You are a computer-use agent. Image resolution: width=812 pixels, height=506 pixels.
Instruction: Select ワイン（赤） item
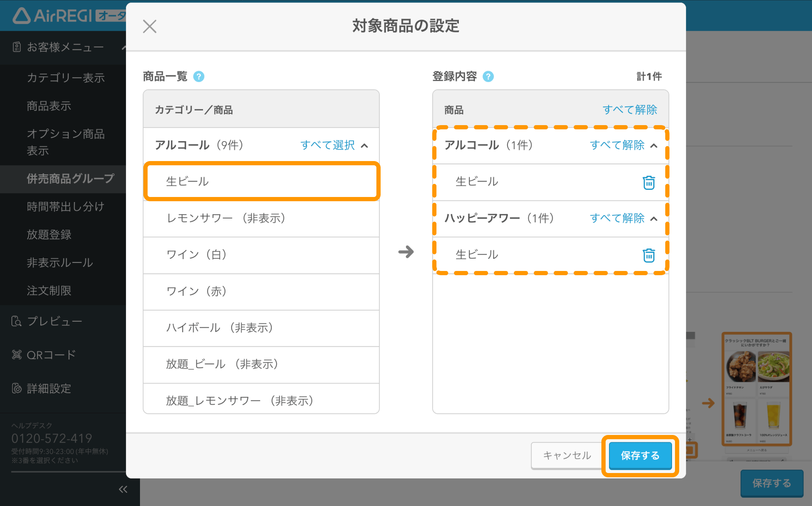click(x=261, y=291)
